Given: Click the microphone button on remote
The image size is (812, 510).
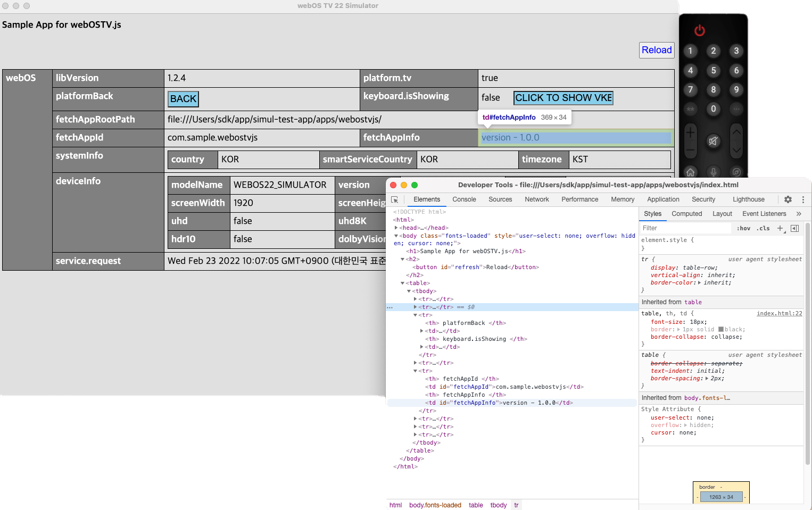Looking at the screenshot, I should click(x=713, y=172).
